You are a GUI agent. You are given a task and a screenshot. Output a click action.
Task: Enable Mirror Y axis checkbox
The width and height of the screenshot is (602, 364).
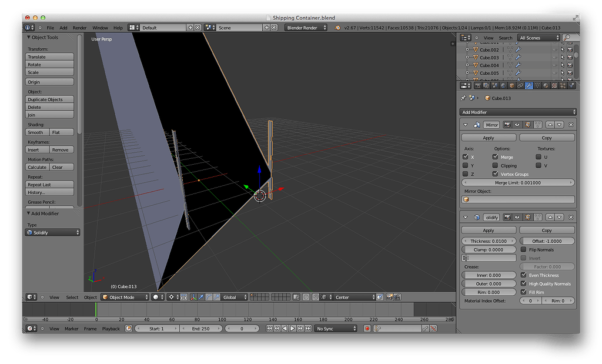pyautogui.click(x=466, y=165)
